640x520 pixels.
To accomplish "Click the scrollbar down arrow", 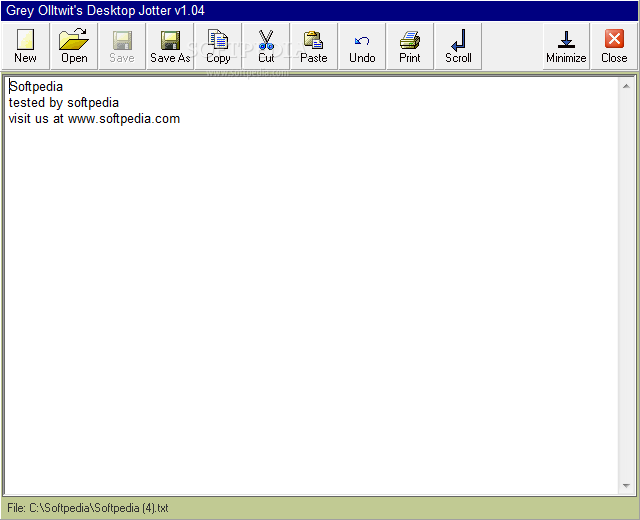I will (626, 485).
